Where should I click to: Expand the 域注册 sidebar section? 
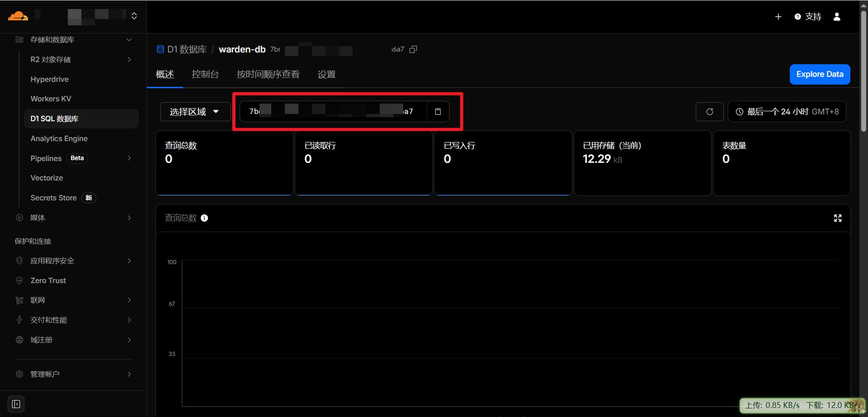129,340
